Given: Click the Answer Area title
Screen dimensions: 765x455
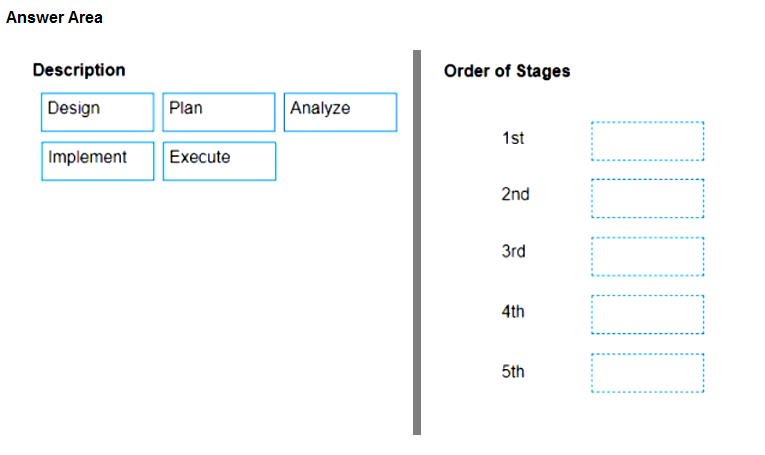Looking at the screenshot, I should pos(54,18).
